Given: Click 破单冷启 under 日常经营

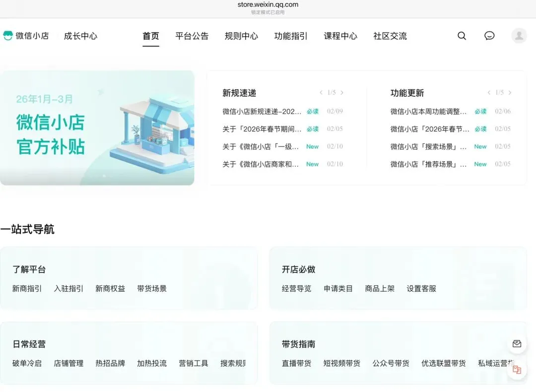Looking at the screenshot, I should [27, 363].
